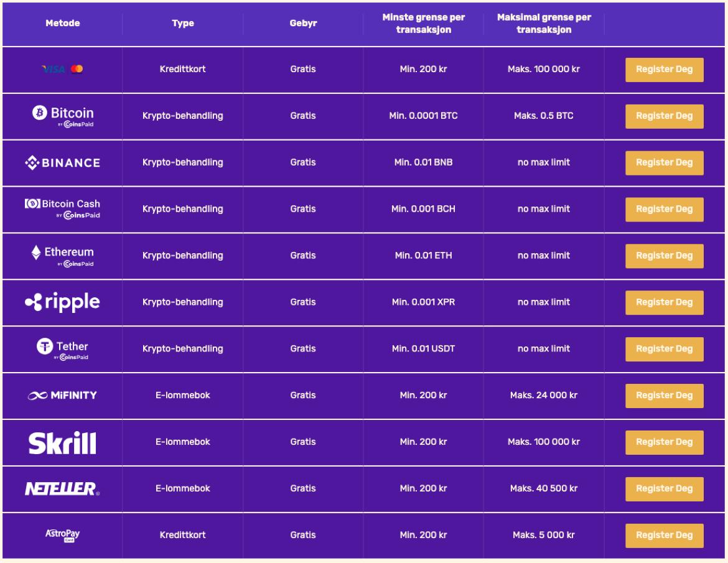Click Register Deg in the Visa row
728x563 pixels.
(x=664, y=70)
